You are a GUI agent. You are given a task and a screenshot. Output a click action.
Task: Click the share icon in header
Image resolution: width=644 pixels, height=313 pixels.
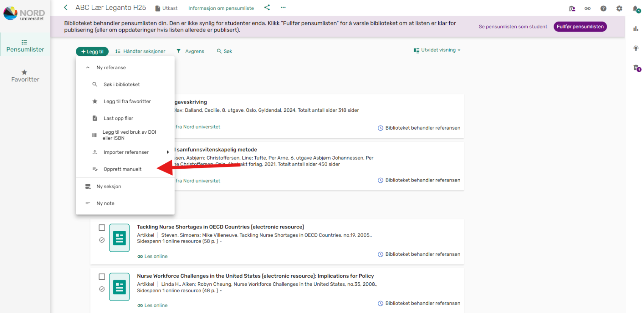[267, 8]
